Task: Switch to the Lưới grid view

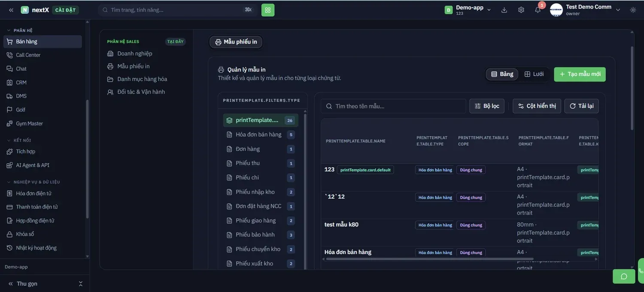Action: [x=534, y=74]
